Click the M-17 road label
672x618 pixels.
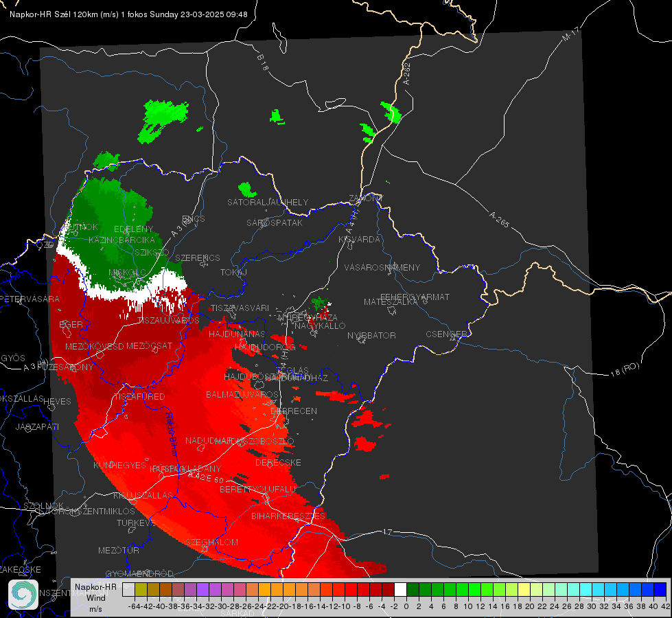click(x=570, y=34)
